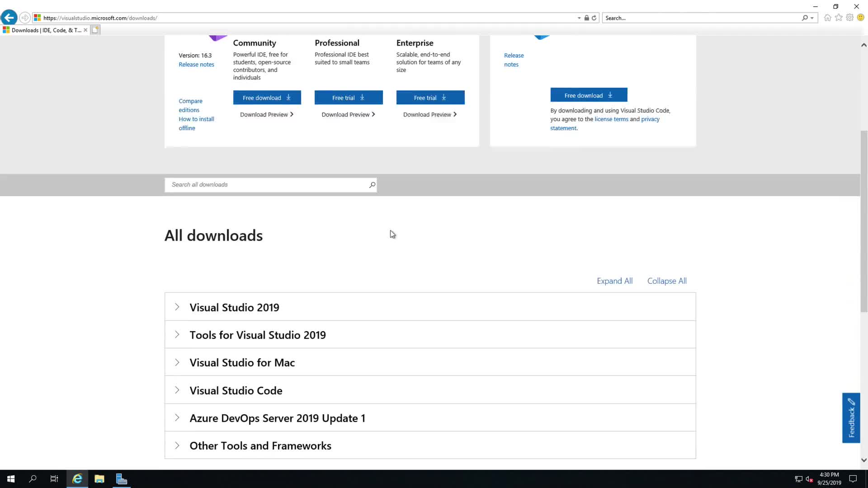Click the browser back arrow button
Image resolution: width=868 pixels, height=488 pixels.
click(x=9, y=18)
